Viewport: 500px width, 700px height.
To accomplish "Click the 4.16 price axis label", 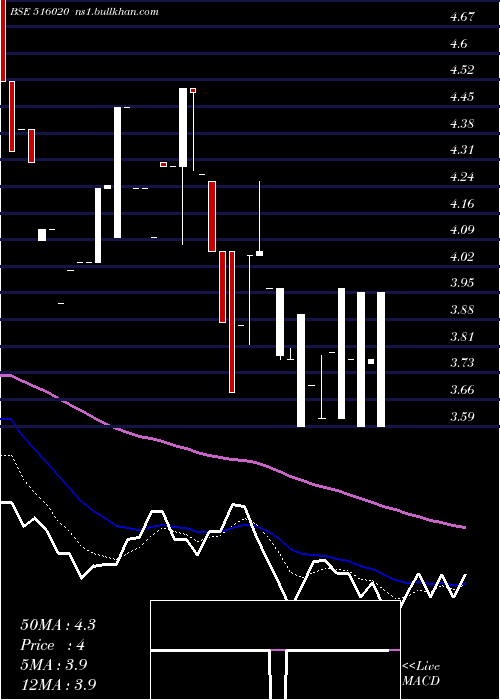I will pyautogui.click(x=462, y=204).
